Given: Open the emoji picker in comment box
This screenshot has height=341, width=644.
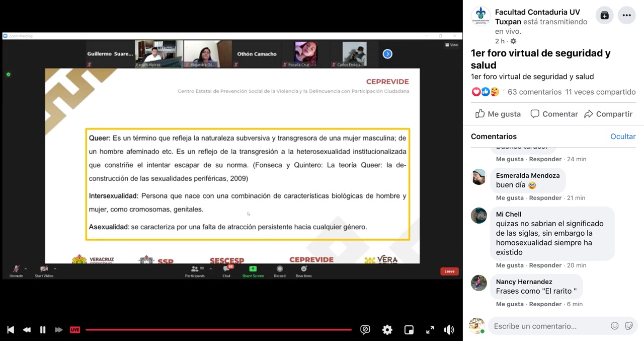Looking at the screenshot, I should point(614,326).
